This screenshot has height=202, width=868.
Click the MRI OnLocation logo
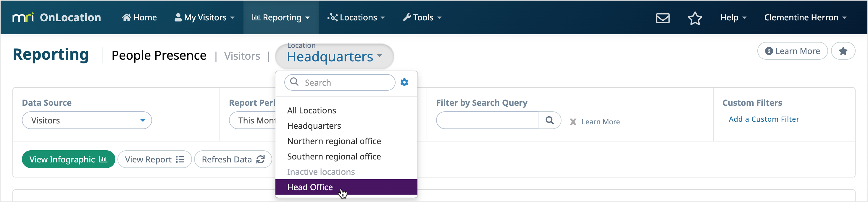click(x=57, y=17)
